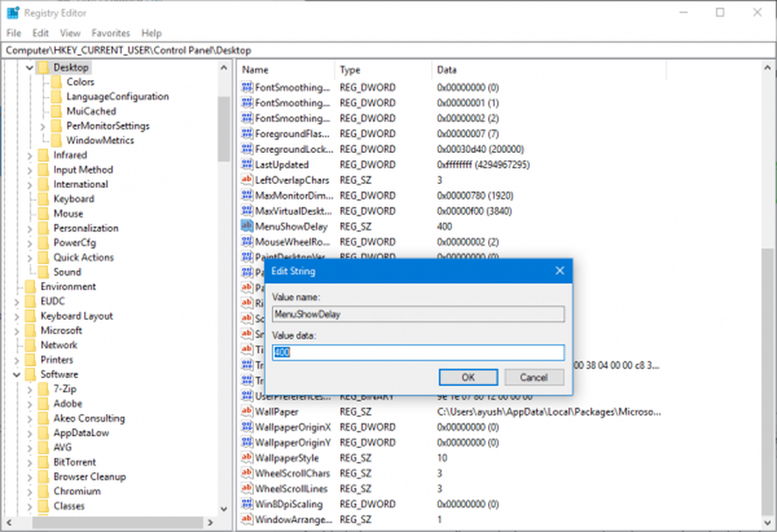Confirm the Edit String dialog with OK

click(x=469, y=377)
